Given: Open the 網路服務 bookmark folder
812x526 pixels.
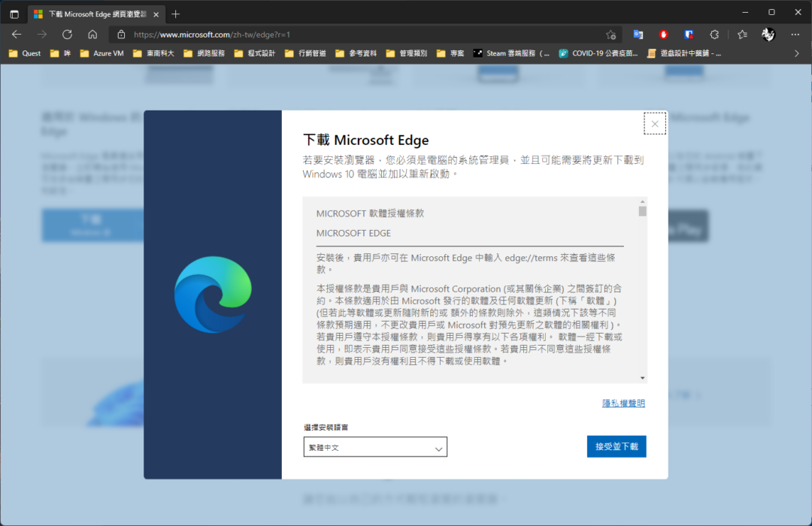Looking at the screenshot, I should coord(205,53).
